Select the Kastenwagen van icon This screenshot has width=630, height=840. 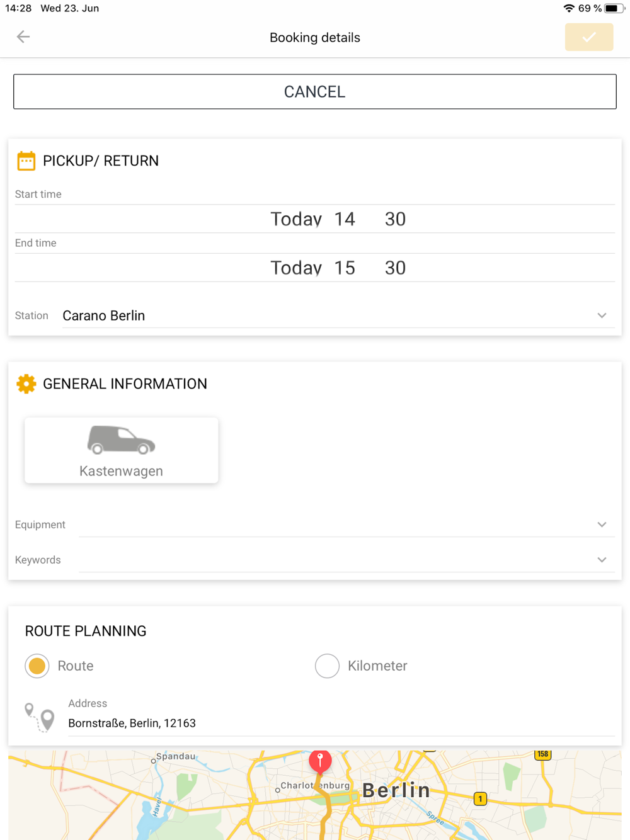pyautogui.click(x=121, y=440)
